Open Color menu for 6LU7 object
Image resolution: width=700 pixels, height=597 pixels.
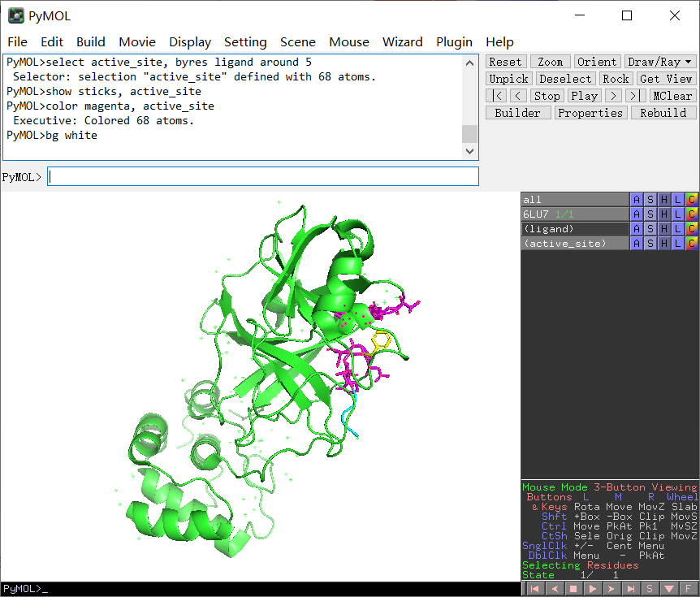[692, 214]
